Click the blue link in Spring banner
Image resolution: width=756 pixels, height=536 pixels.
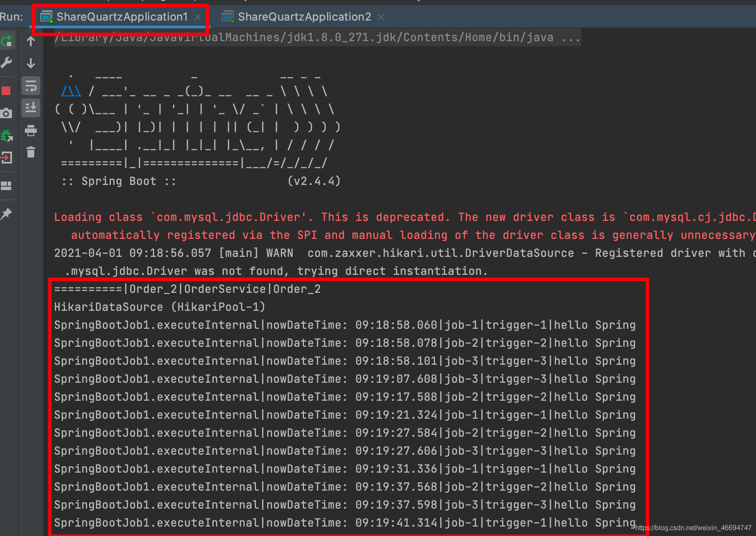click(71, 91)
